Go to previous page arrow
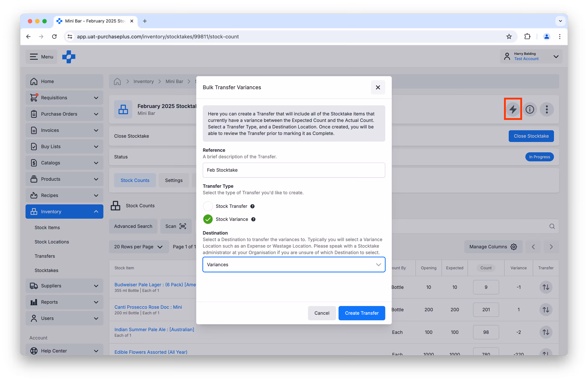Screen dimensions: 588x382 533,247
